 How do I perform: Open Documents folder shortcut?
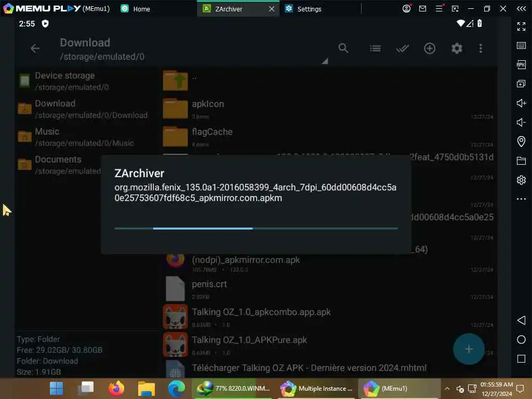click(x=59, y=165)
